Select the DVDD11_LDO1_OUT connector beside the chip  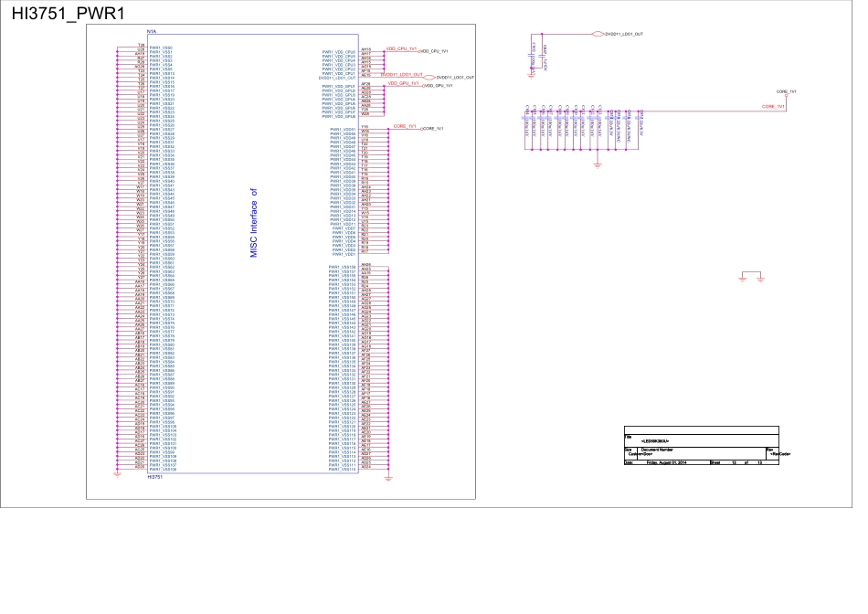(x=429, y=78)
